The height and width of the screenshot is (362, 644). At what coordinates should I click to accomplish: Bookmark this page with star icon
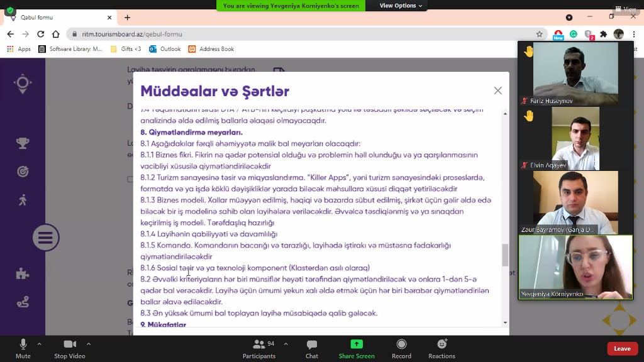(539, 34)
